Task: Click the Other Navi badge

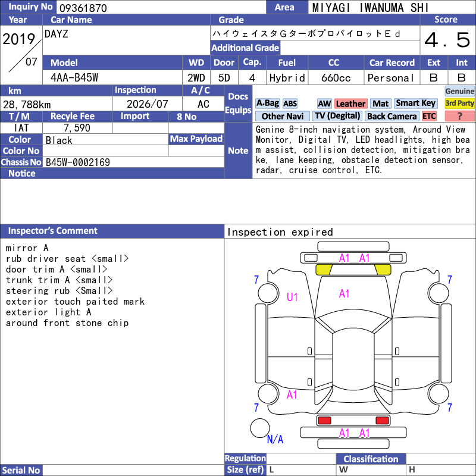Action: point(282,116)
